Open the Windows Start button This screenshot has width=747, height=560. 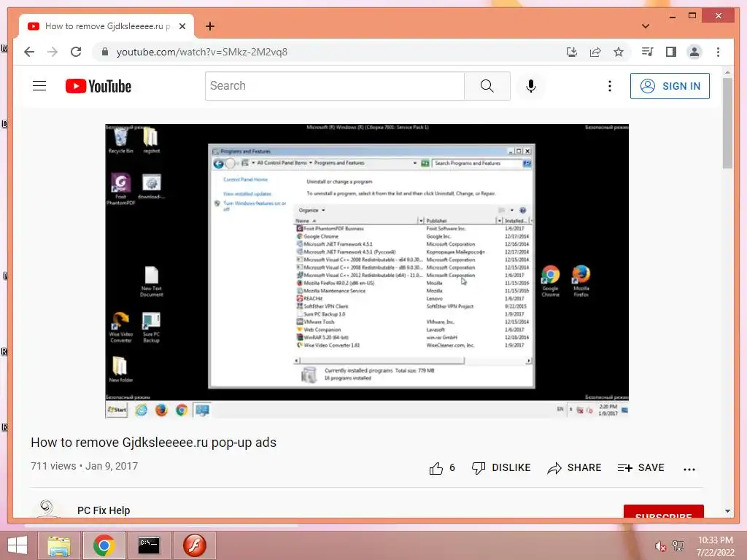18,545
